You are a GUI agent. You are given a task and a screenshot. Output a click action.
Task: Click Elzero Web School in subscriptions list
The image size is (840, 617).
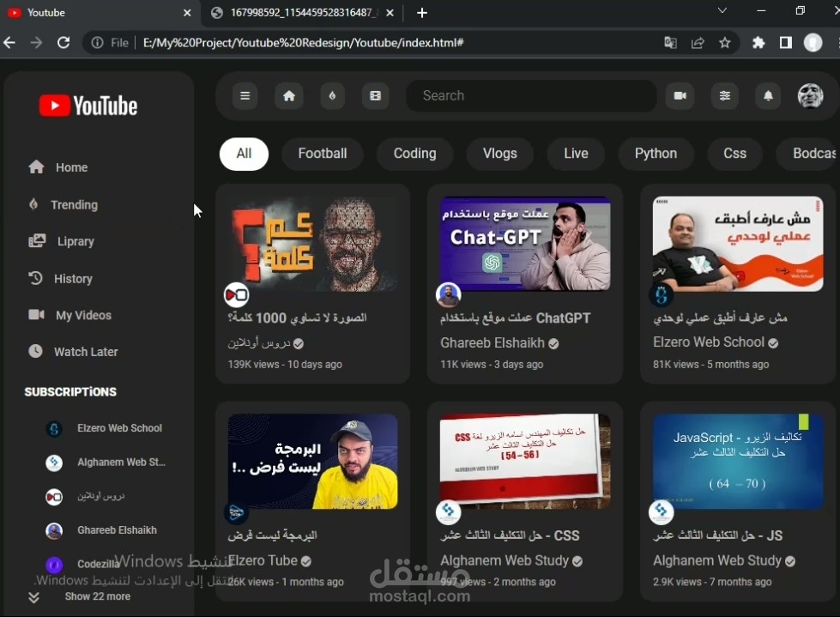(x=119, y=428)
